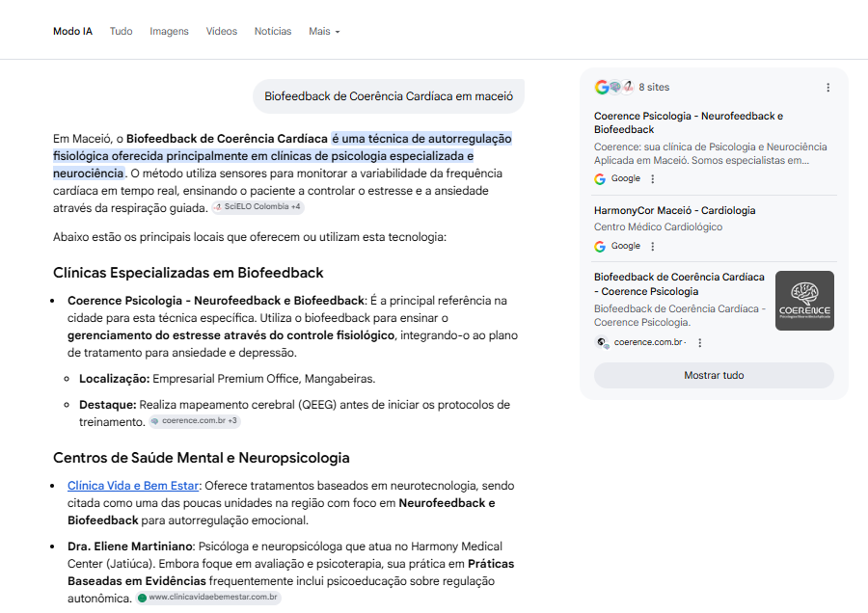The width and height of the screenshot is (868, 613).
Task: Open the Notícias tab
Action: (272, 32)
